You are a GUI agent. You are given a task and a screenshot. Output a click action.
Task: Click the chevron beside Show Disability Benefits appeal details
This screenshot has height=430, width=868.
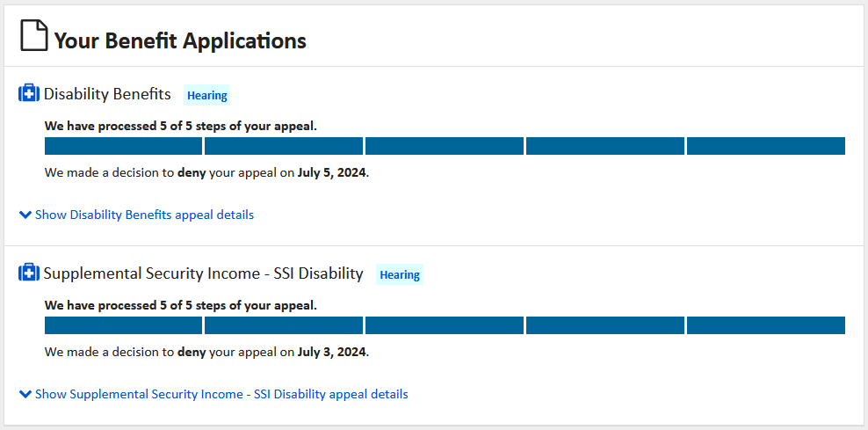(25, 215)
